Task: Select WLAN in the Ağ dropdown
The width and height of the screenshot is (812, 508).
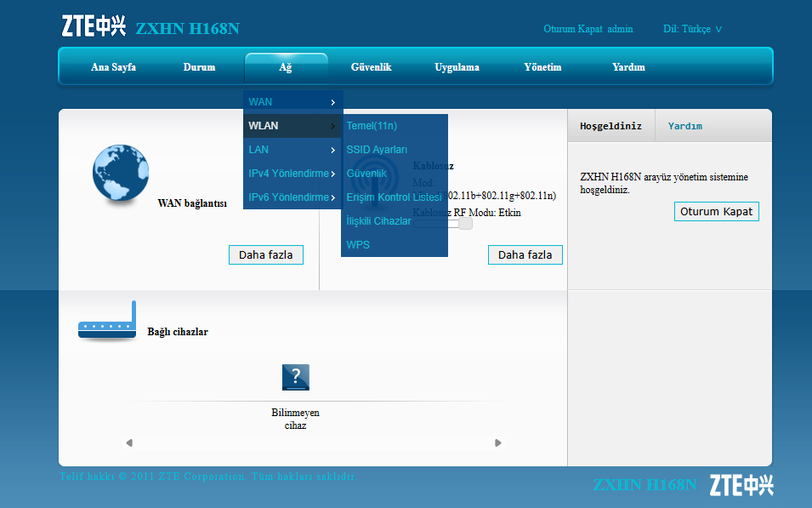Action: click(292, 126)
